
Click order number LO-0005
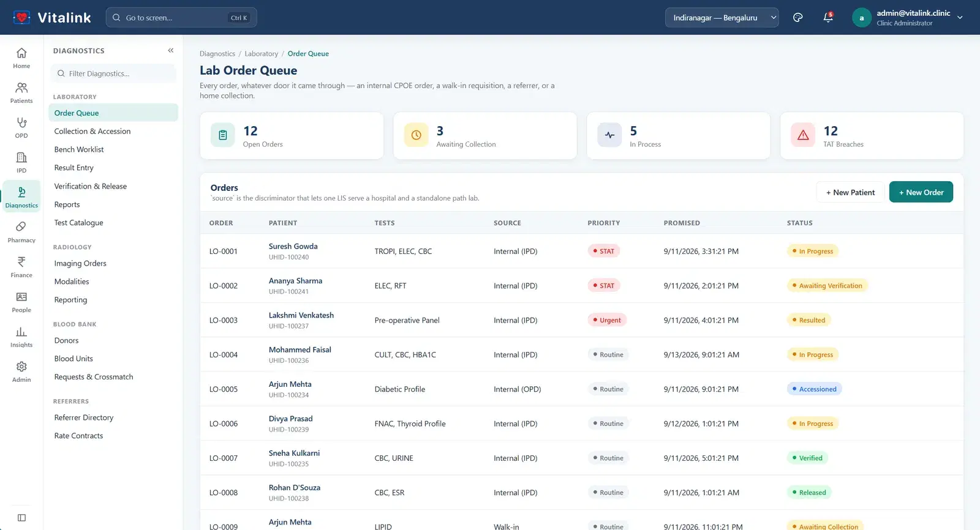[224, 389]
